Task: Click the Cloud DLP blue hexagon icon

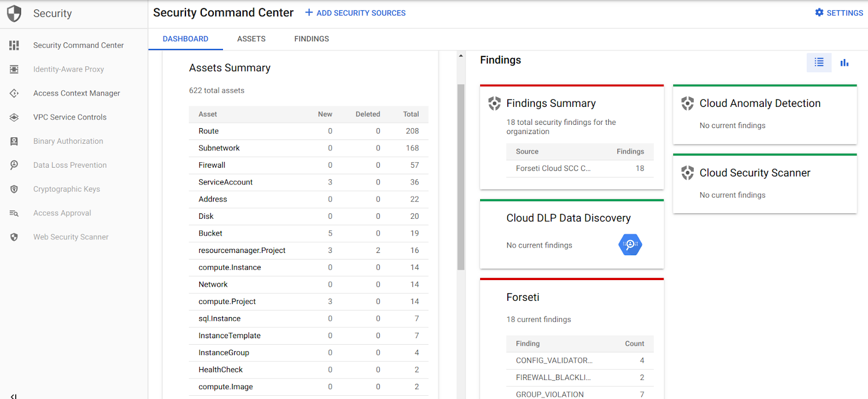Action: tap(630, 245)
